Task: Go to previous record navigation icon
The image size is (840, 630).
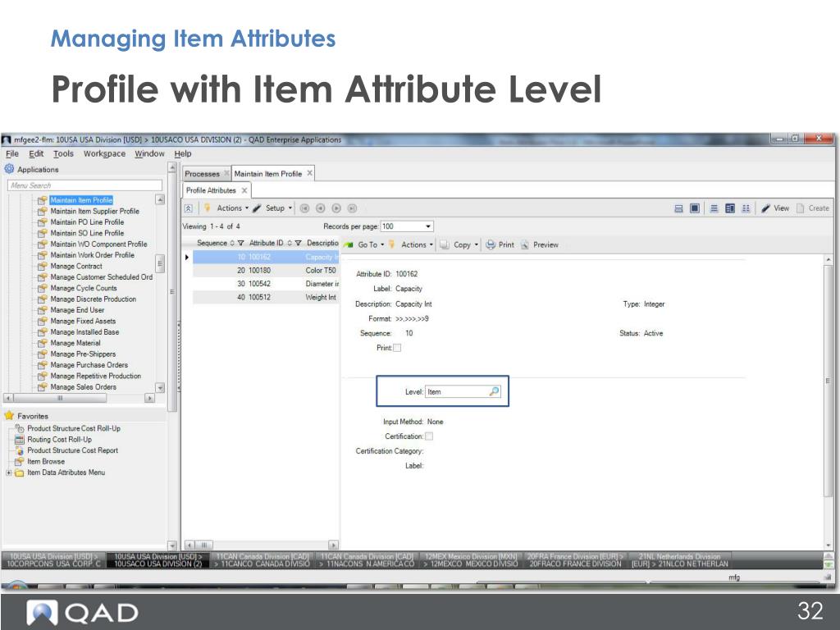Action: pos(321,208)
